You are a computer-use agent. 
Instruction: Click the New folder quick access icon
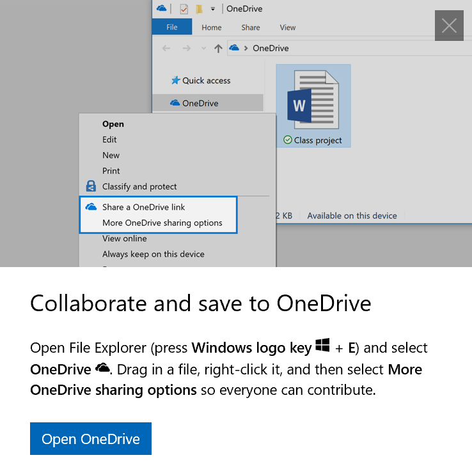pyautogui.click(x=199, y=9)
